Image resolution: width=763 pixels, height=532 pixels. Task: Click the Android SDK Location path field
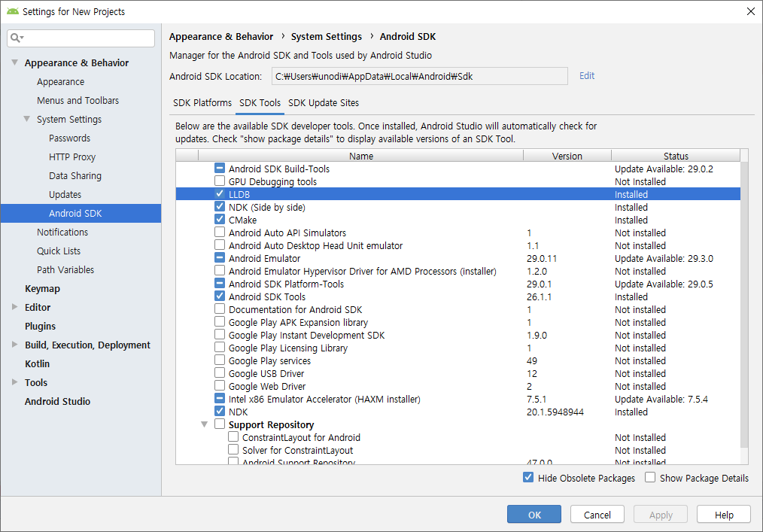tap(419, 76)
